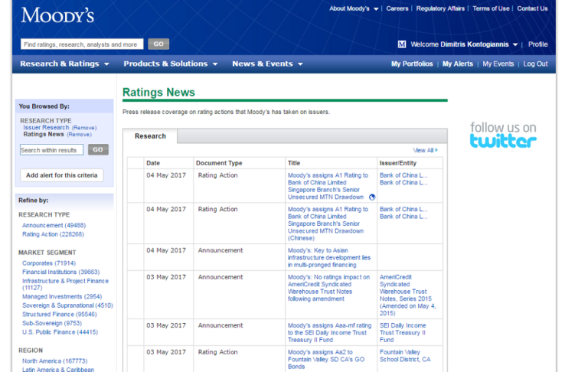
Task: Click the Title column header
Action: (294, 163)
